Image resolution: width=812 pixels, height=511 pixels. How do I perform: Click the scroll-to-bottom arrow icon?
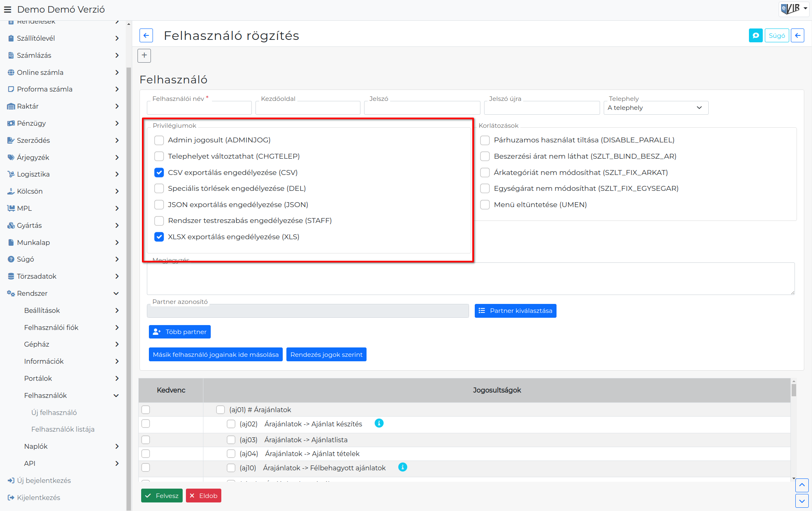801,501
